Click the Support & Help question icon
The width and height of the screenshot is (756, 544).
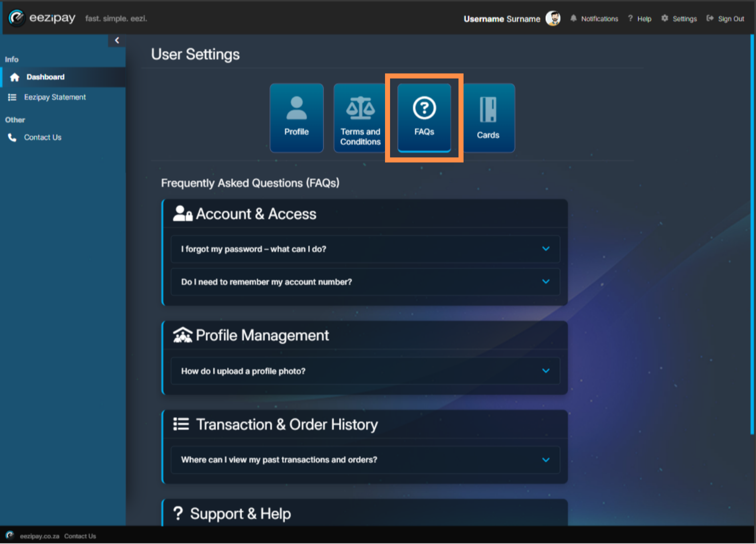(178, 513)
